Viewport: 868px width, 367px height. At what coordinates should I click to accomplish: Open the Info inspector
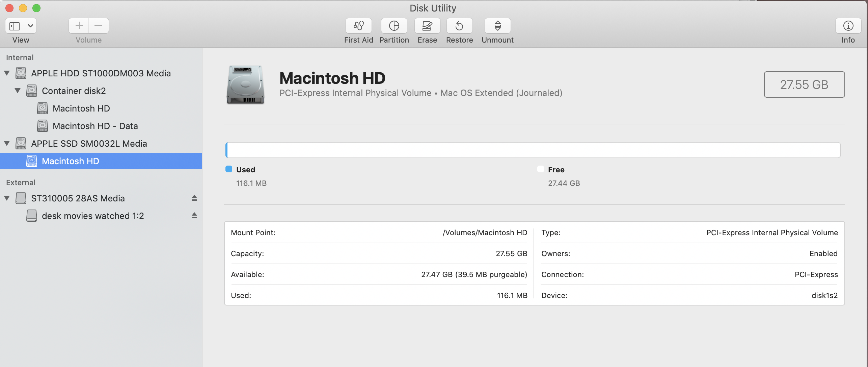[x=848, y=26]
